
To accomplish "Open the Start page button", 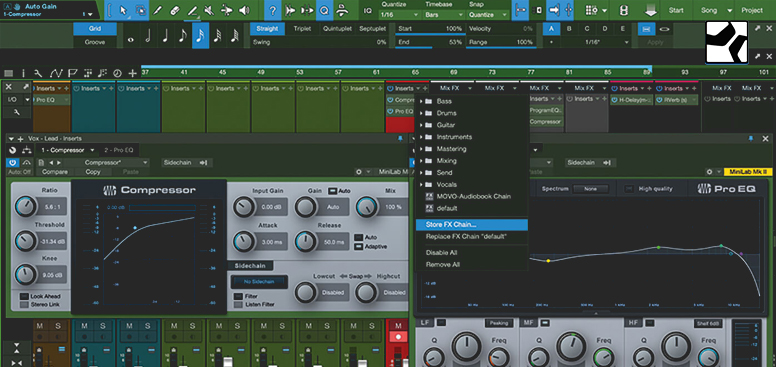I will (x=676, y=10).
